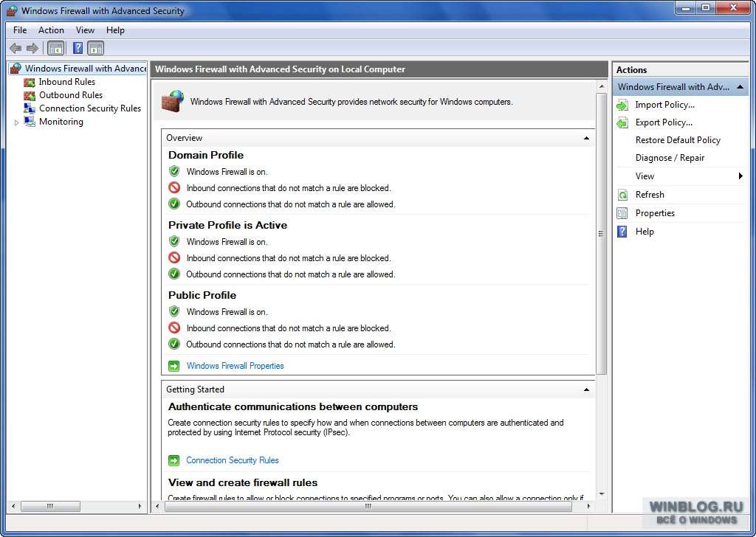The height and width of the screenshot is (537, 756).
Task: Click the brick wall globe icon in header
Action: tap(173, 101)
